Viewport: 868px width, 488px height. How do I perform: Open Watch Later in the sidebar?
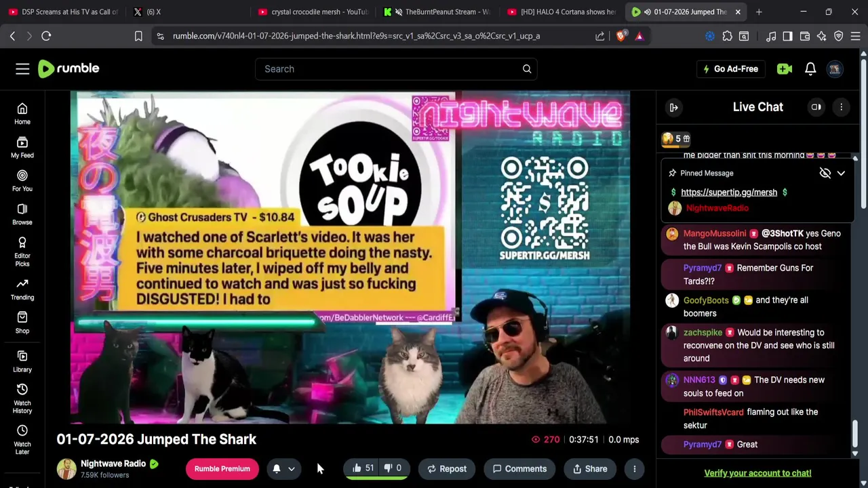pyautogui.click(x=22, y=439)
